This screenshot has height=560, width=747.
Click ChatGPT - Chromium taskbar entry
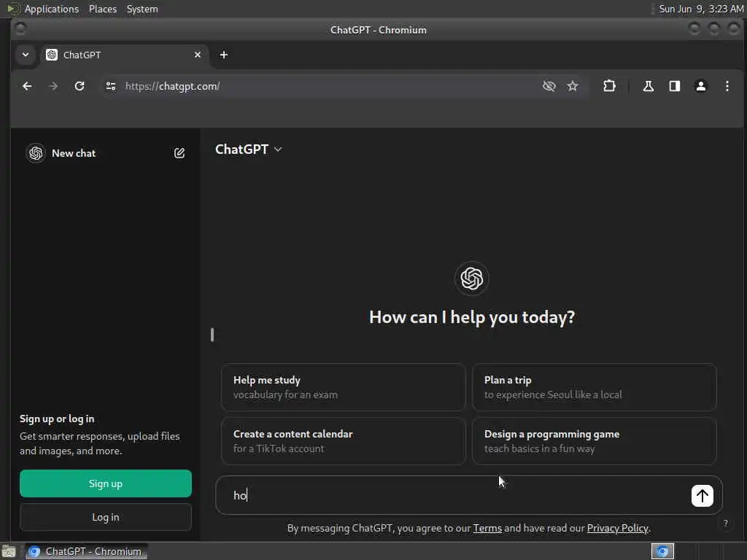pos(87,551)
